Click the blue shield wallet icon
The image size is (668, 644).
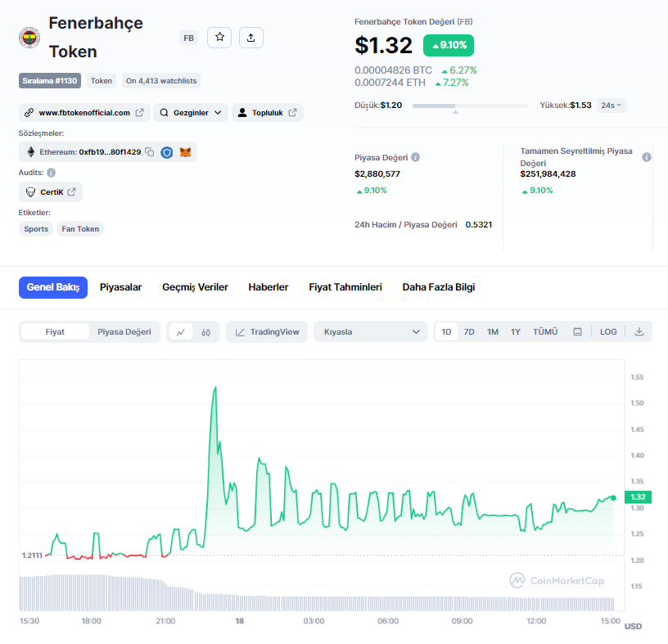pos(167,152)
